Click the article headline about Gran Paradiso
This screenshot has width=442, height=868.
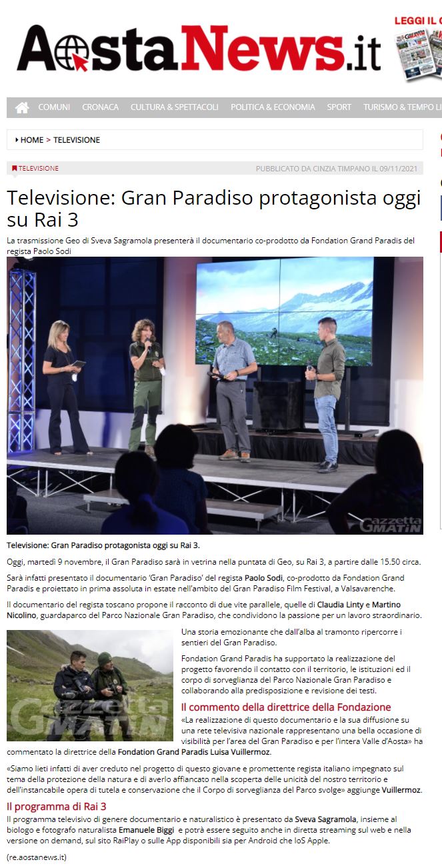tap(214, 209)
